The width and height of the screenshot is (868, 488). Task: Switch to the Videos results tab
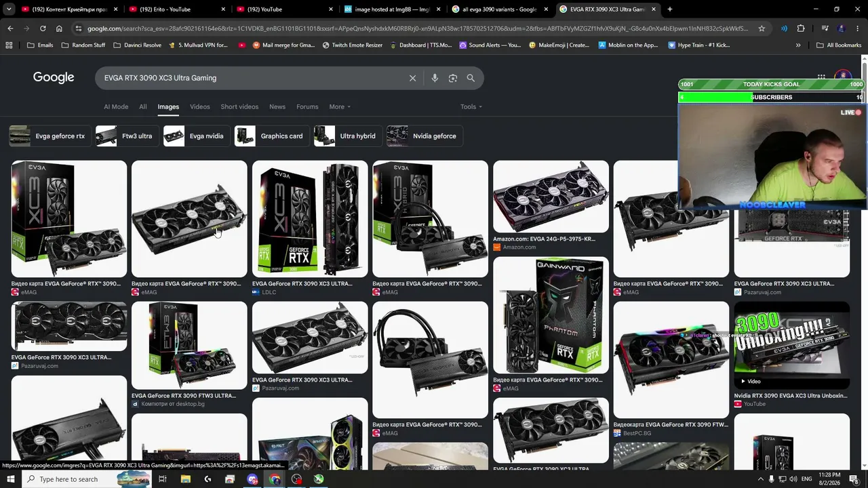coord(200,106)
